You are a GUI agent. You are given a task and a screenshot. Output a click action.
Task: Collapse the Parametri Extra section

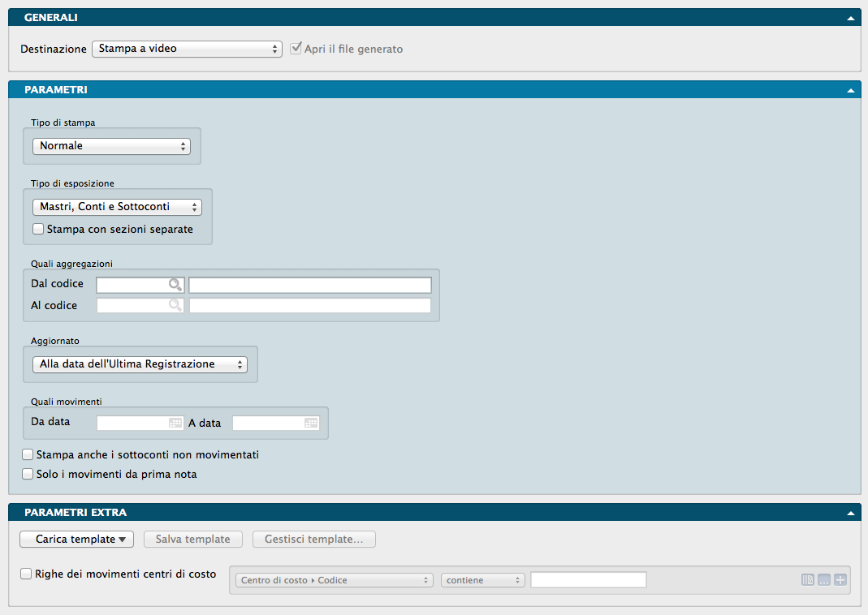850,513
